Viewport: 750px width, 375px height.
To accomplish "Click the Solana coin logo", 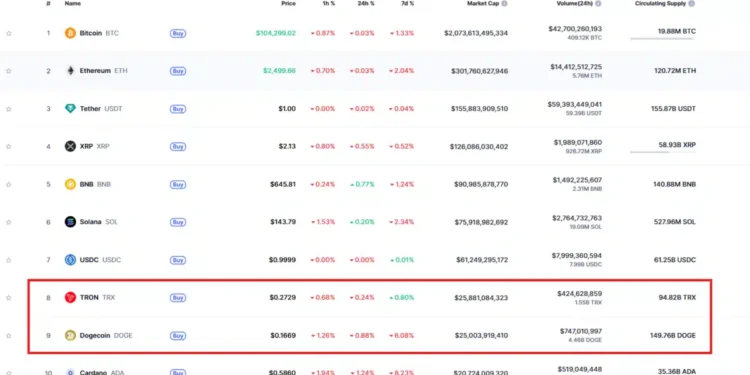I will (70, 222).
